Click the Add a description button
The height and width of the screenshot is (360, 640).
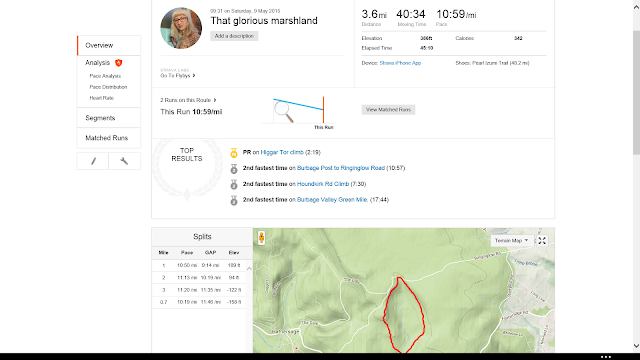tap(234, 36)
